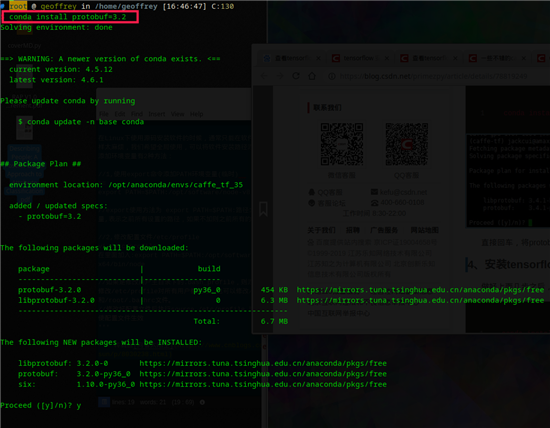This screenshot has height=428, width=550.
Task: Open the 客服论坛 link on CSDN page
Action: point(331,203)
